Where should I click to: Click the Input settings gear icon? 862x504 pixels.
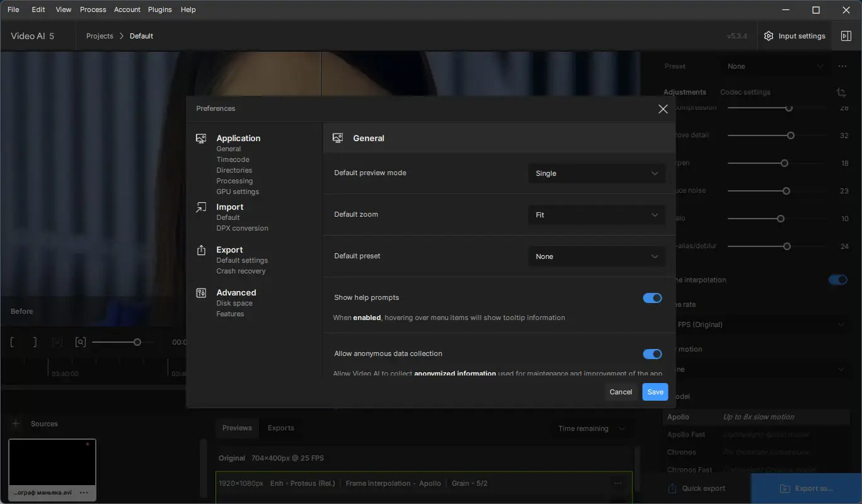click(x=769, y=36)
